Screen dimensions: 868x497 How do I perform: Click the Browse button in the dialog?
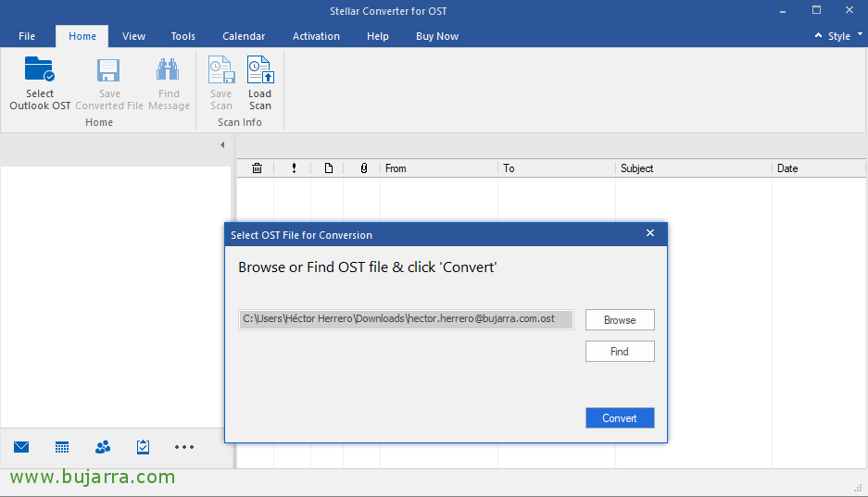[620, 320]
